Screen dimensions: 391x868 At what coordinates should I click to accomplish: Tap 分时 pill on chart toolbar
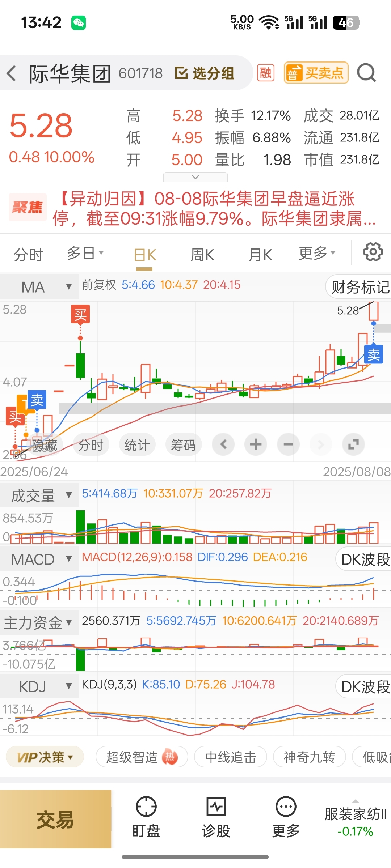91,445
